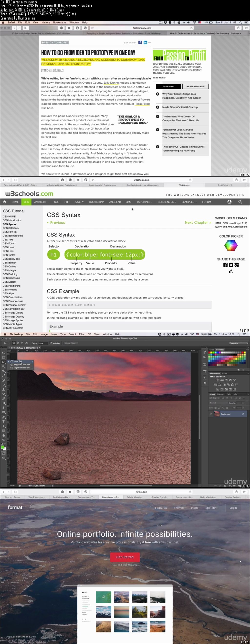Open the Layers panel options menu
The height and width of the screenshot is (644, 250).
pyautogui.click(x=248, y=394)
